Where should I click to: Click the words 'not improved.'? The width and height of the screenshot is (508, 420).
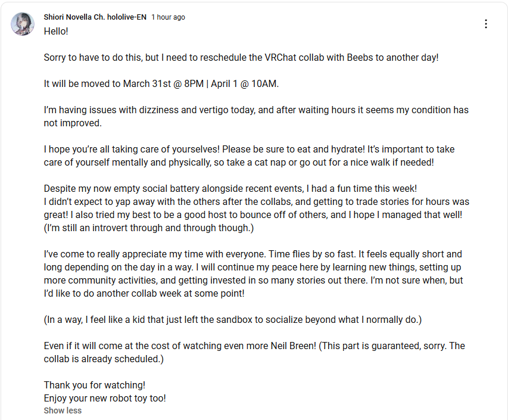tap(73, 123)
